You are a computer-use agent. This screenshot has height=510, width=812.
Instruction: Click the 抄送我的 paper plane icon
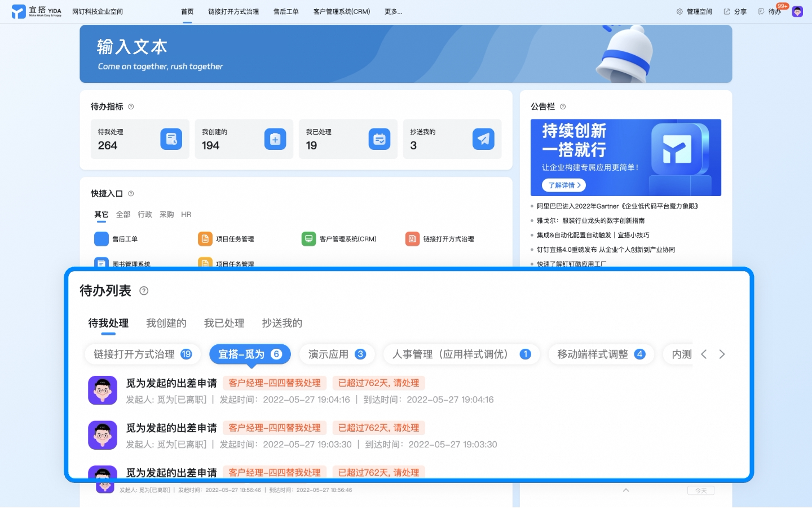point(483,139)
